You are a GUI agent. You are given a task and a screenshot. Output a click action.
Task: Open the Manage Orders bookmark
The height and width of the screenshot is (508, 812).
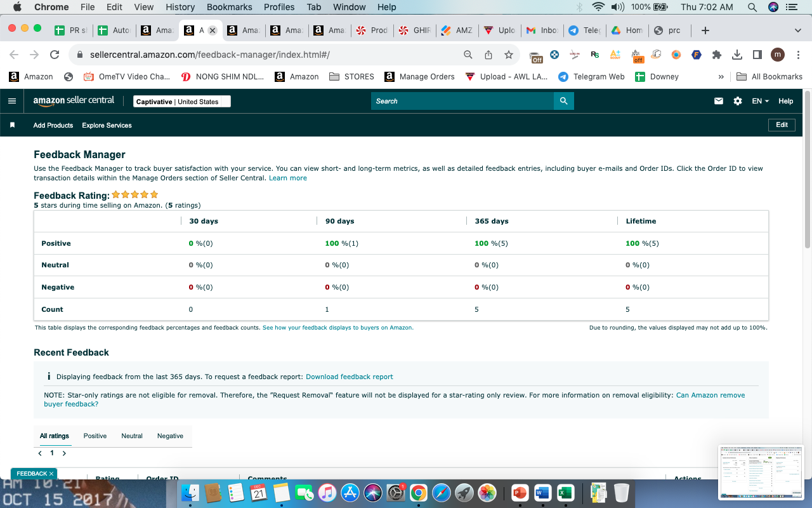(420, 77)
